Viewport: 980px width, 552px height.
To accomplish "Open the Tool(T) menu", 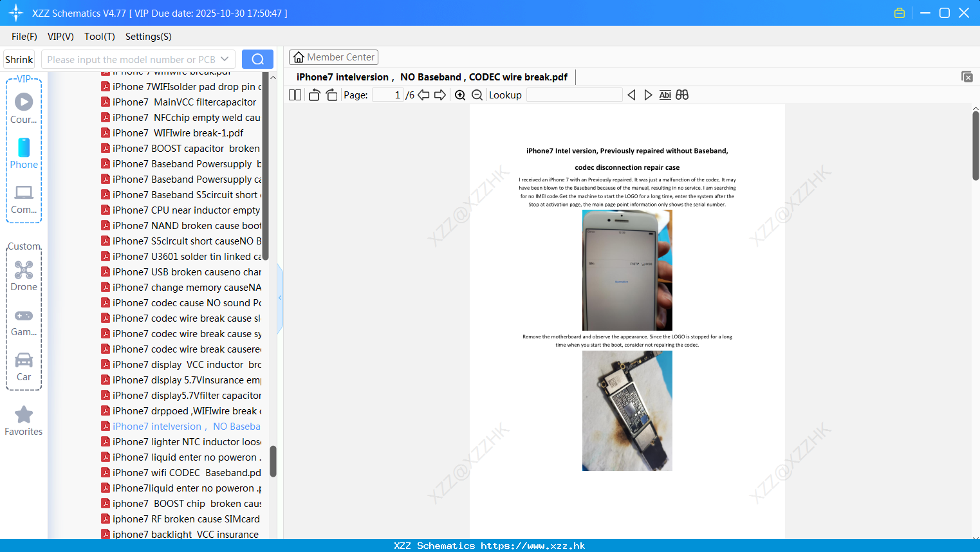I will (x=100, y=37).
